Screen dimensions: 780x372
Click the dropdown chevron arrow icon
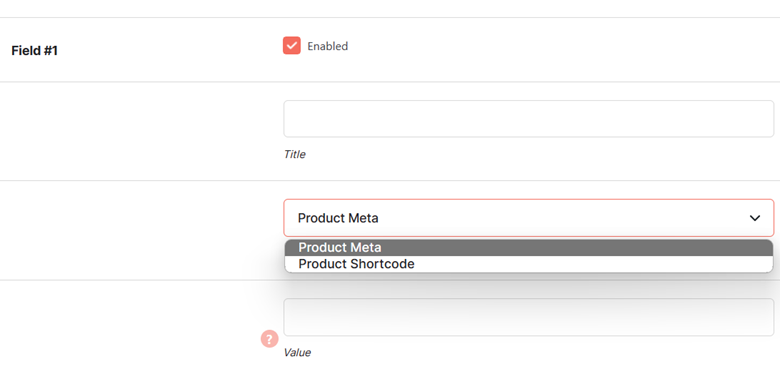(x=755, y=218)
